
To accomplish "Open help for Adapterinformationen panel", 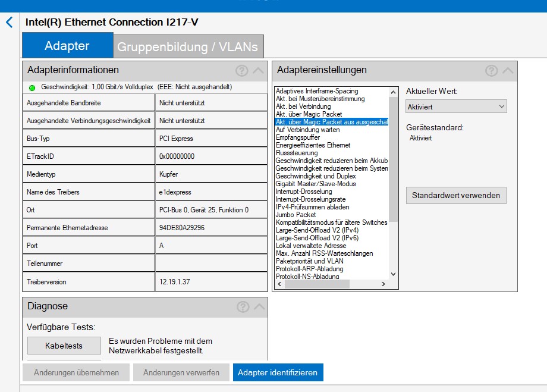I will click(242, 71).
